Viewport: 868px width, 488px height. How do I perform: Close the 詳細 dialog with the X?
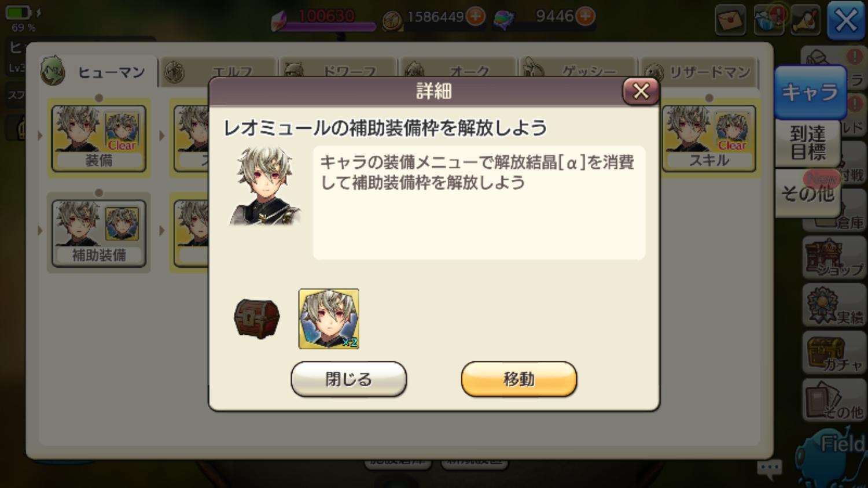coord(641,91)
